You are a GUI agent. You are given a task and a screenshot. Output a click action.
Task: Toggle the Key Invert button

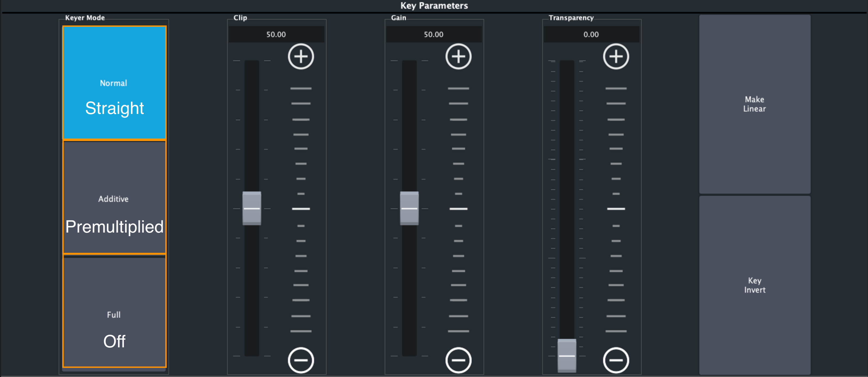(x=754, y=285)
